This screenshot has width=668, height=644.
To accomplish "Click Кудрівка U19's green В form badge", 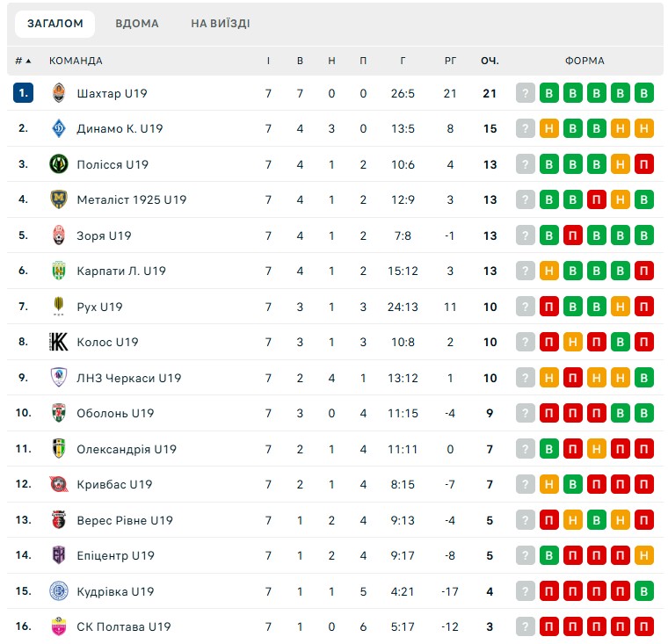I will tap(644, 591).
